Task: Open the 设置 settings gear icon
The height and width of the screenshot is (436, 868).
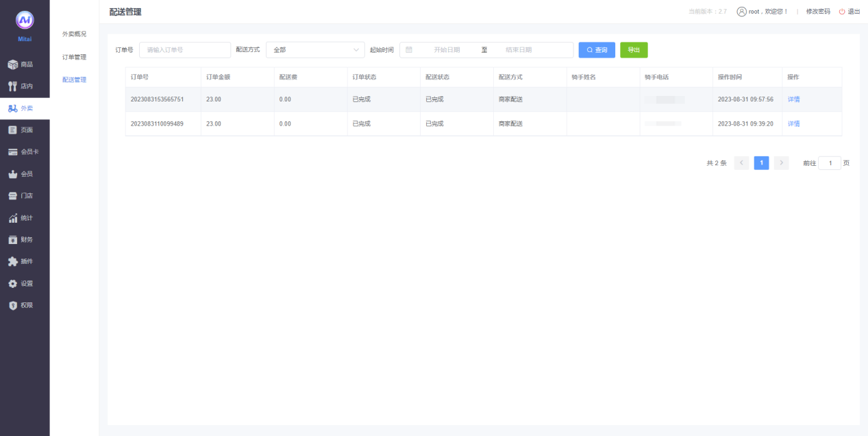Action: [12, 284]
